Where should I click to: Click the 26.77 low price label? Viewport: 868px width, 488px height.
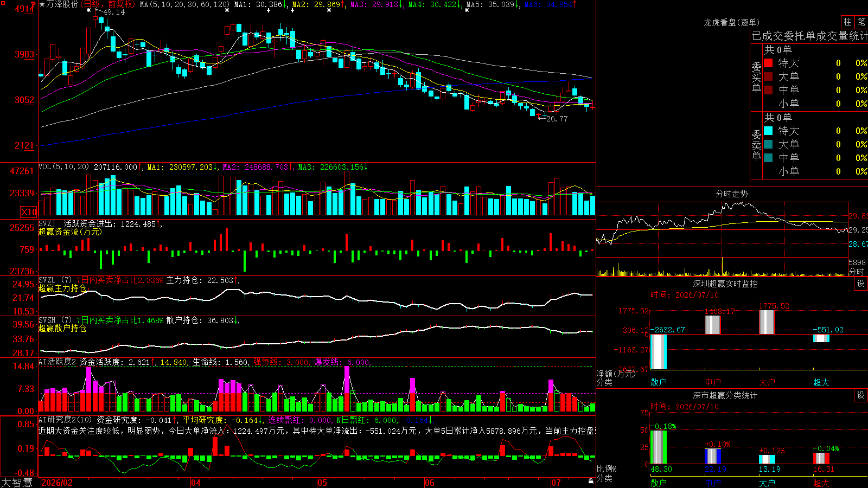[557, 119]
